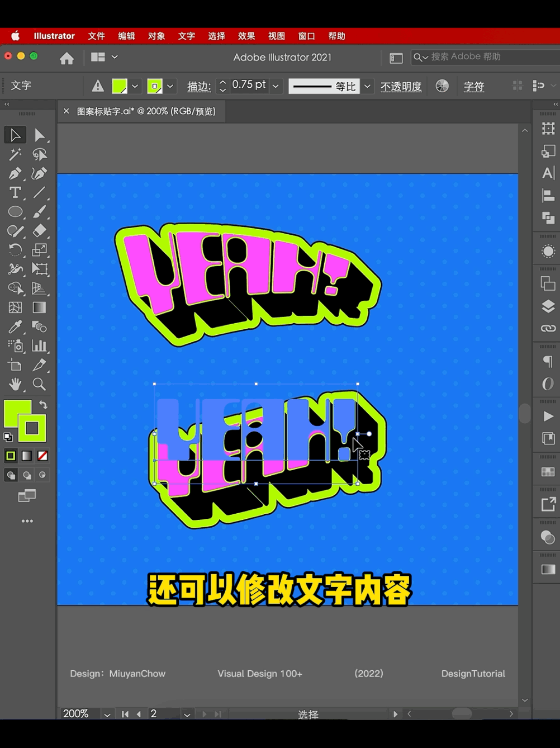560x748 pixels.
Task: Open the stroke weight dropdown
Action: pyautogui.click(x=275, y=86)
